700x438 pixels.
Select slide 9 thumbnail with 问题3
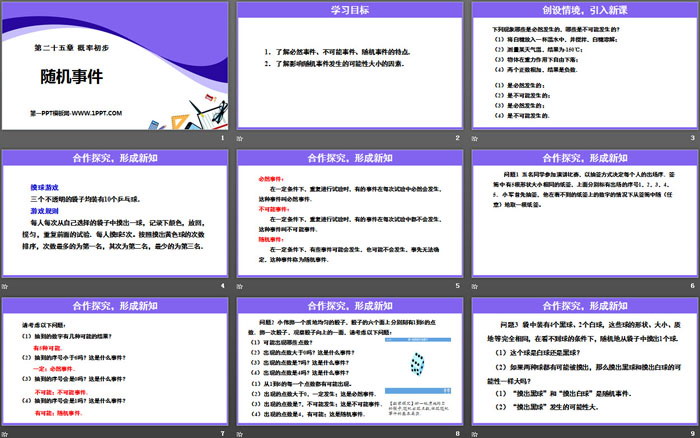[x=585, y=361]
